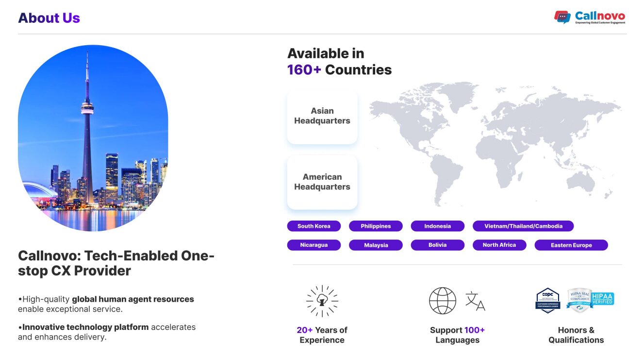
Task: Click the HIPAA Seal of Compliance badge
Action: tap(578, 300)
